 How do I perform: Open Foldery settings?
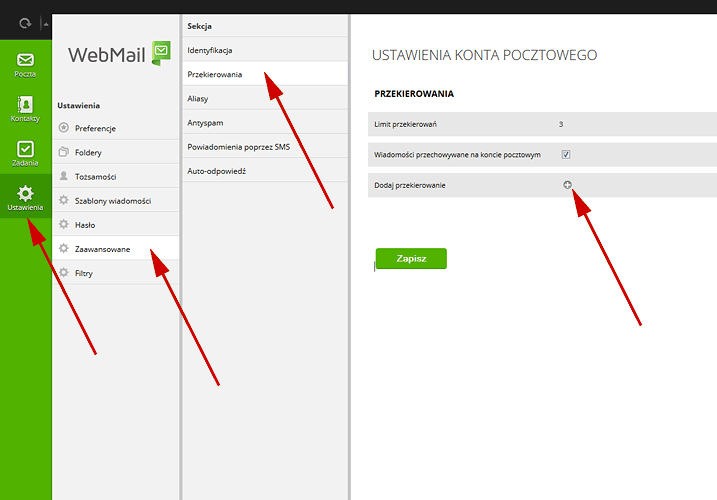click(116, 152)
